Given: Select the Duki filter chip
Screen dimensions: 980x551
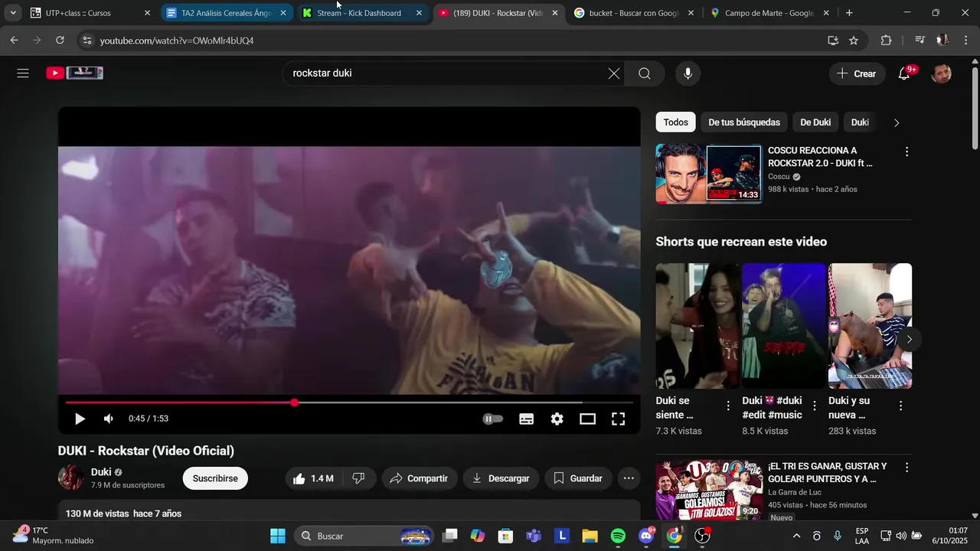Looking at the screenshot, I should (860, 122).
